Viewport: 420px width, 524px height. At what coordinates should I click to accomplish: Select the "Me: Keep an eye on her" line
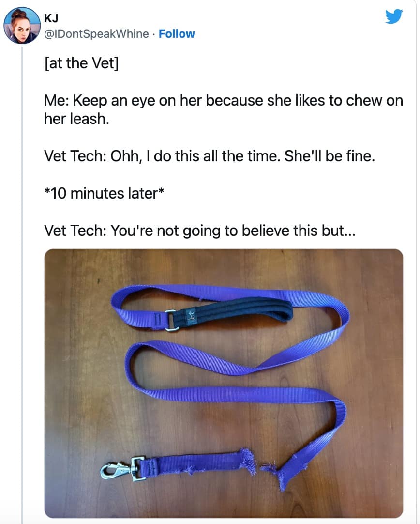click(224, 100)
